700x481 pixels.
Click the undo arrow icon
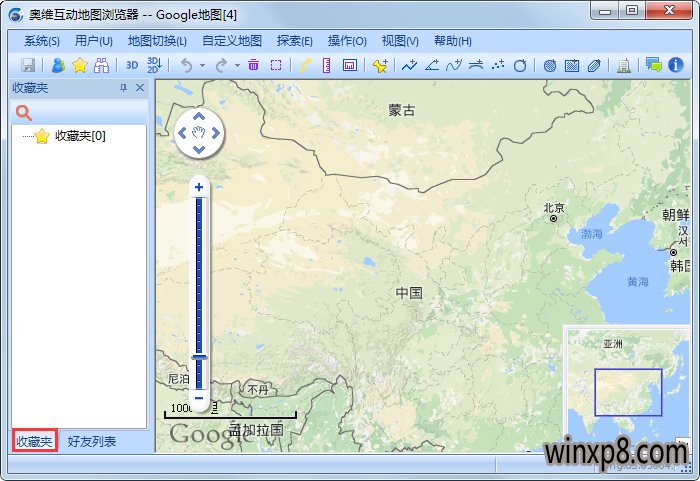tap(186, 66)
